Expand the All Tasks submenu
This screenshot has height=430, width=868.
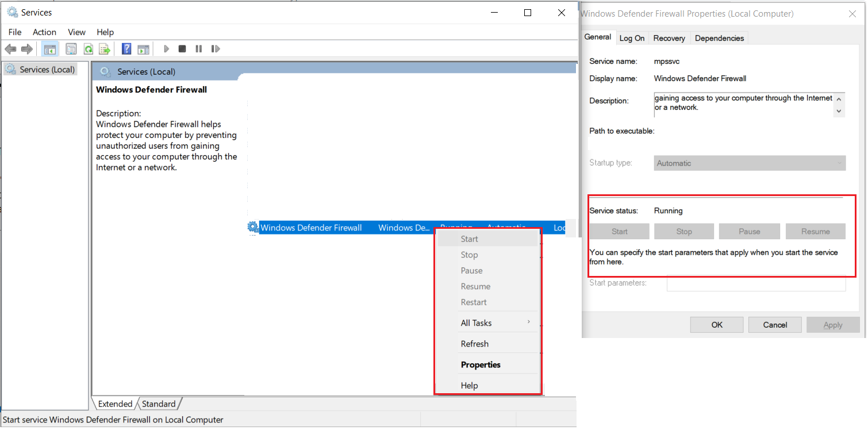tap(487, 323)
